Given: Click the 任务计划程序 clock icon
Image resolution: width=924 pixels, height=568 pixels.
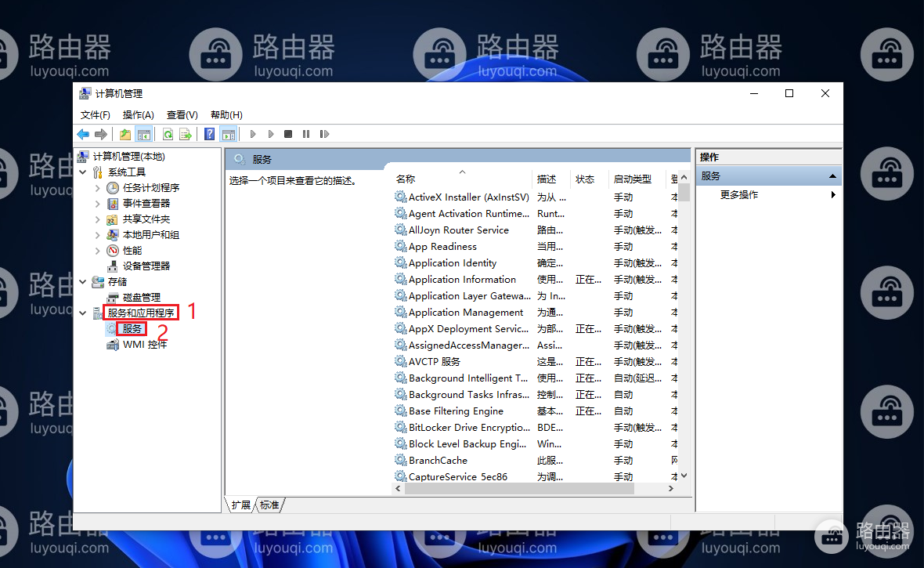Looking at the screenshot, I should pos(113,187).
